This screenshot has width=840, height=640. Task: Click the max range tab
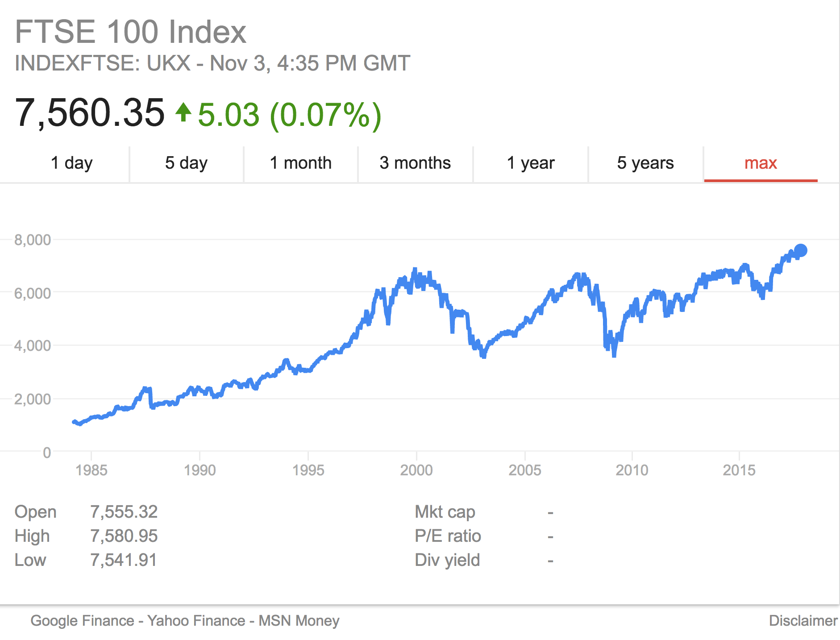point(761,163)
